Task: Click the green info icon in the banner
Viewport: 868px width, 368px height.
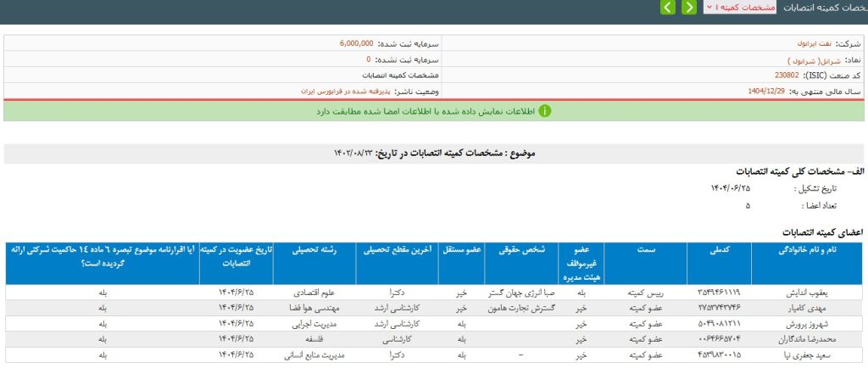Action: point(545,111)
